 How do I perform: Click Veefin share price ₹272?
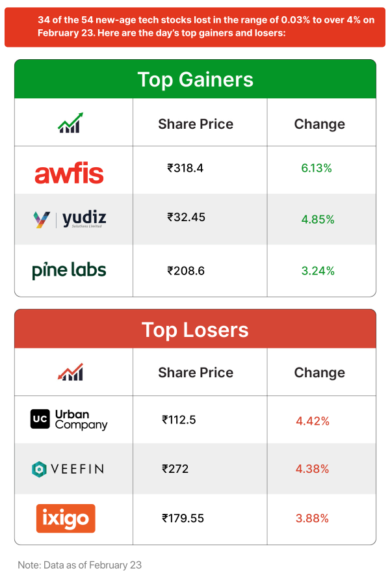coord(175,468)
